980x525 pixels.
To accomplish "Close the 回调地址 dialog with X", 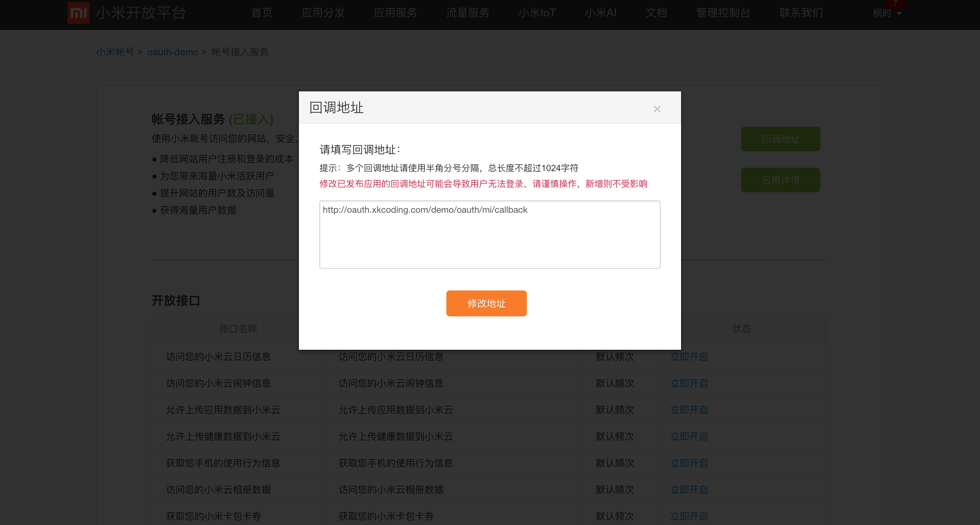I will coord(657,109).
